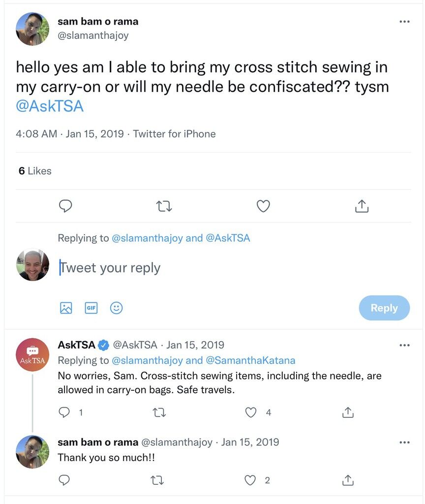Like the main tweet with the heart icon

pos(263,206)
